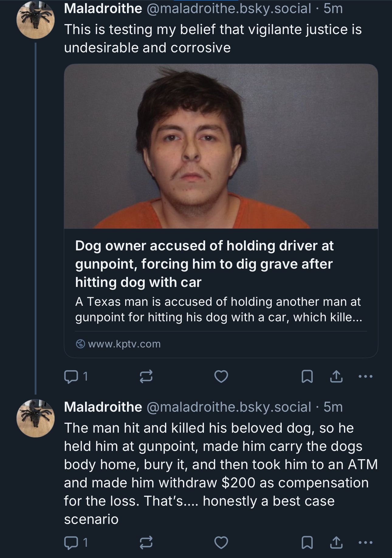
Task: Bookmark the first post
Action: point(307,377)
